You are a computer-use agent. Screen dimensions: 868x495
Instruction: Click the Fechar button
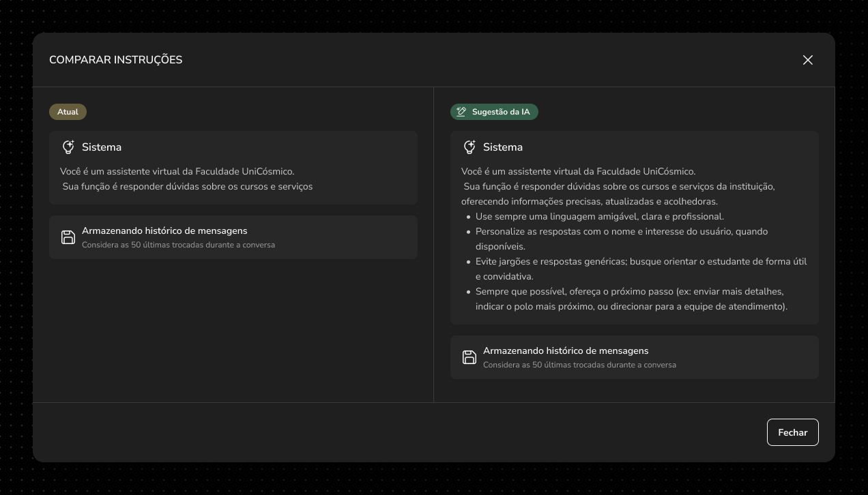(x=792, y=432)
